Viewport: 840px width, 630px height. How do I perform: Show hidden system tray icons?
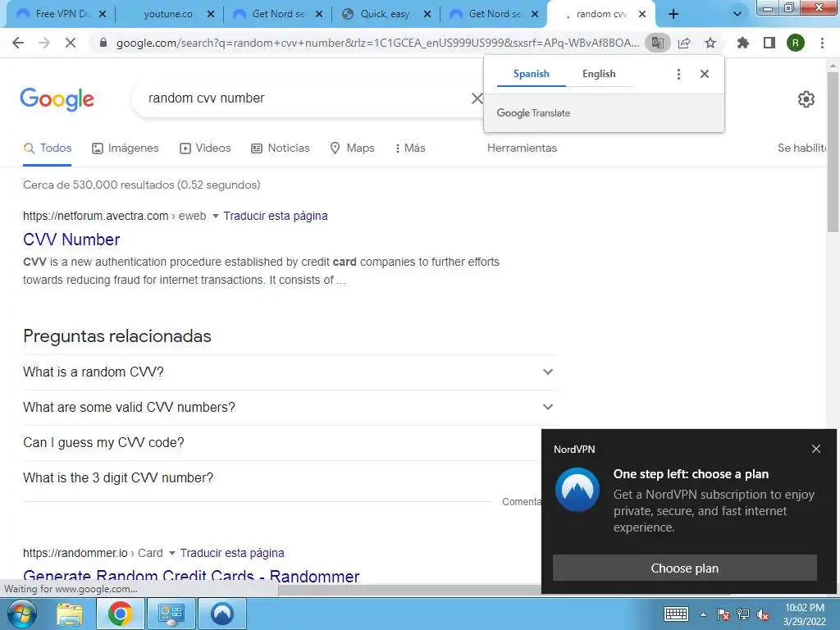pos(703,614)
